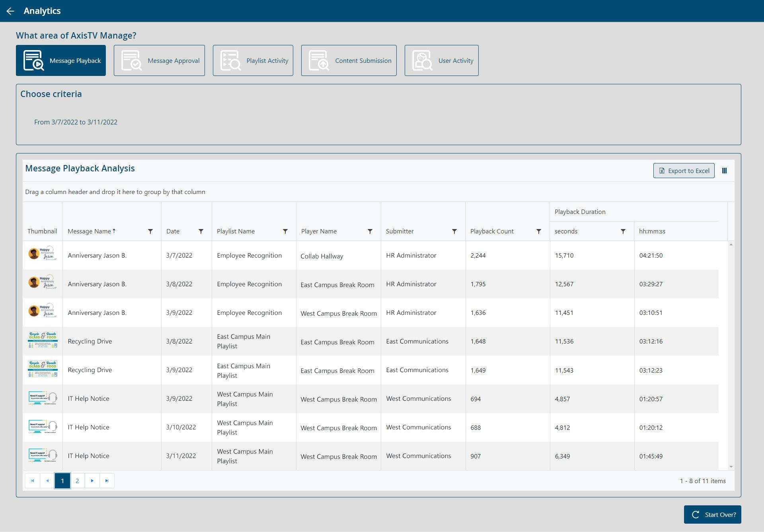Jump to the last results page
The image size is (764, 532).
107,481
